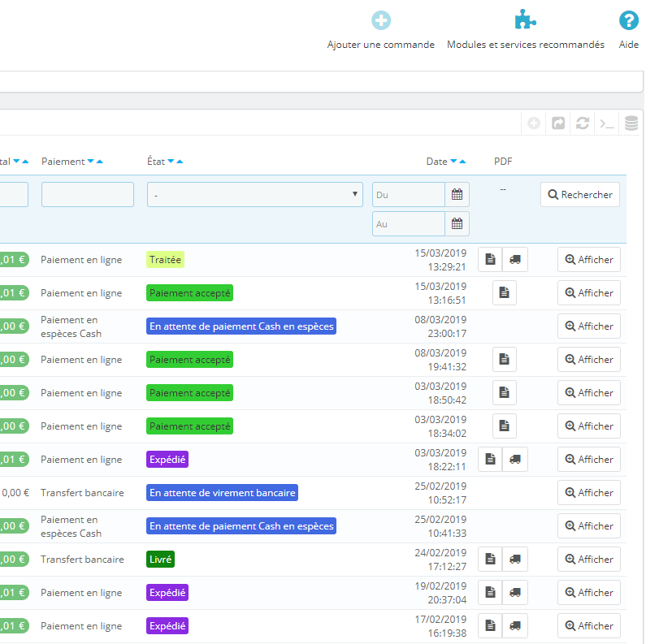Click Afficher for 15/03/2019 13:16:51 order
Viewport: 646px width, 644px height.
589,293
